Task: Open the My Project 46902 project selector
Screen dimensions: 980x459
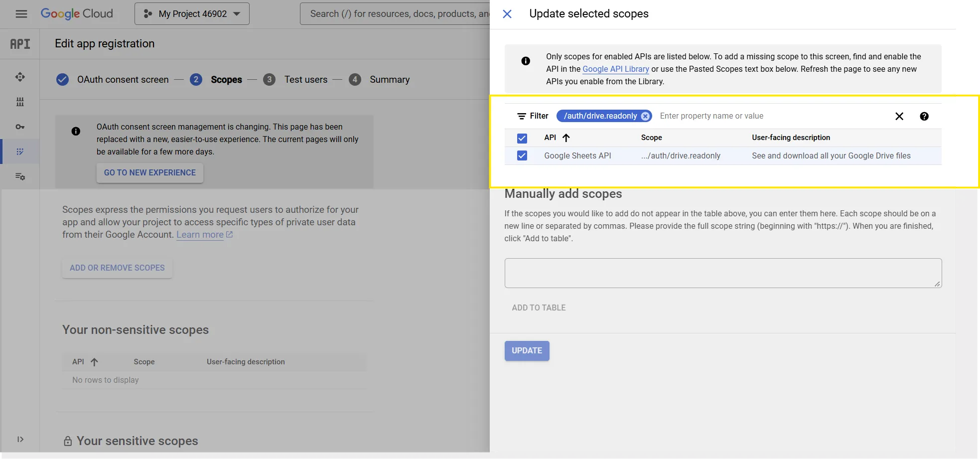Action: (x=192, y=14)
